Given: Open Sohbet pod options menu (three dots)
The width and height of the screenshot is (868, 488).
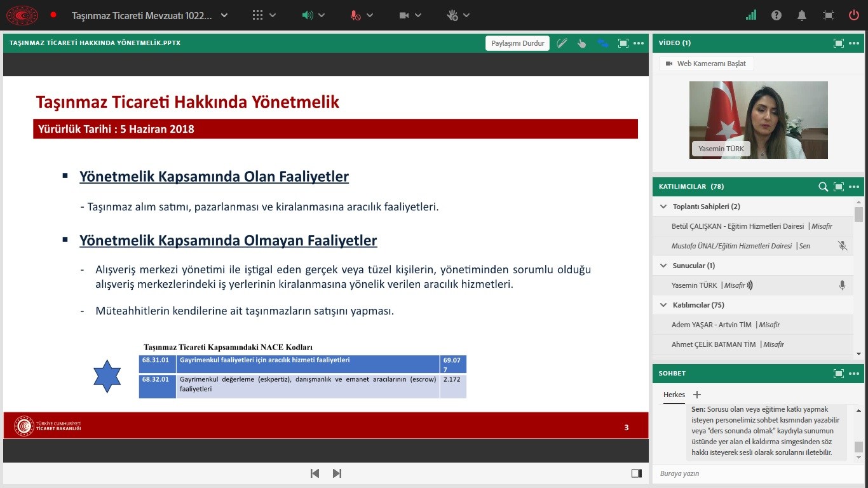Looking at the screenshot, I should point(854,374).
